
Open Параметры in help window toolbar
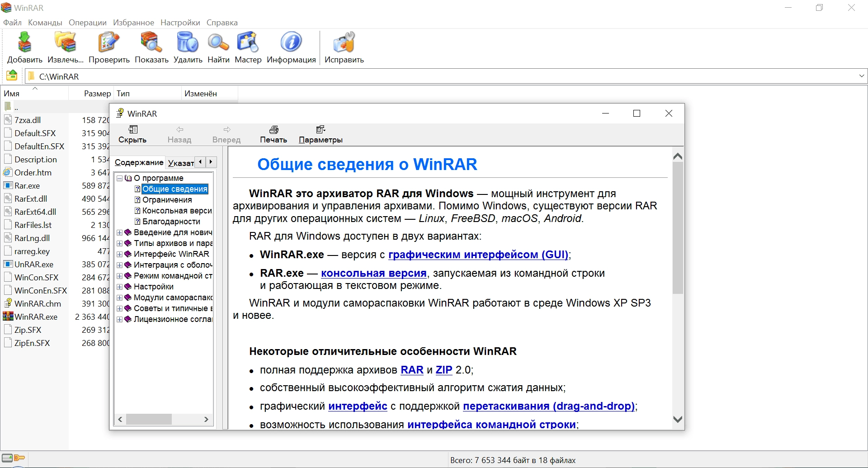(321, 134)
